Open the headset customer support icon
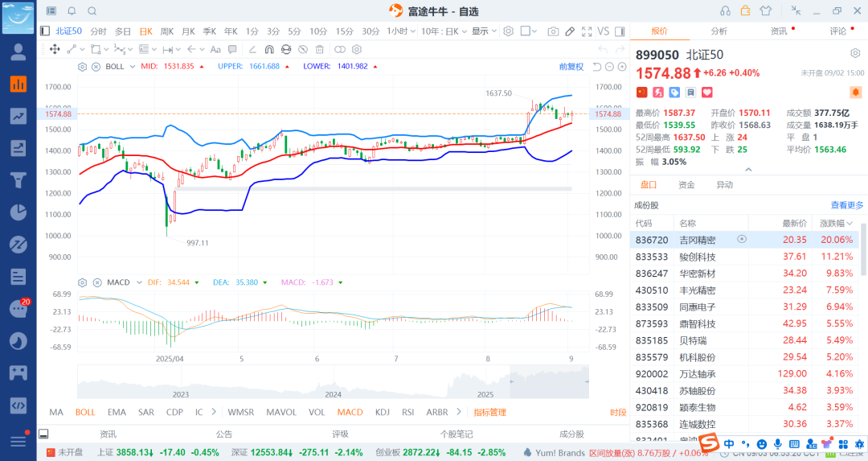The height and width of the screenshot is (461, 868). point(725,10)
